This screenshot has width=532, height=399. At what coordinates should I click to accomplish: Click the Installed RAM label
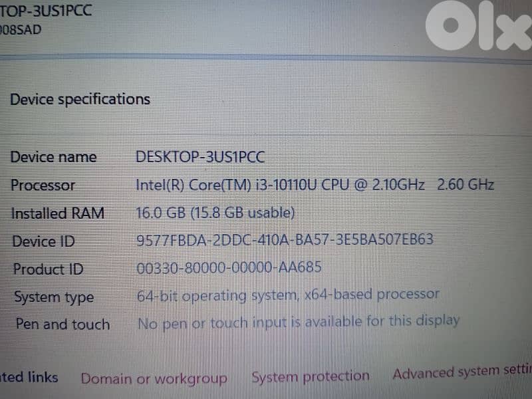click(x=57, y=213)
